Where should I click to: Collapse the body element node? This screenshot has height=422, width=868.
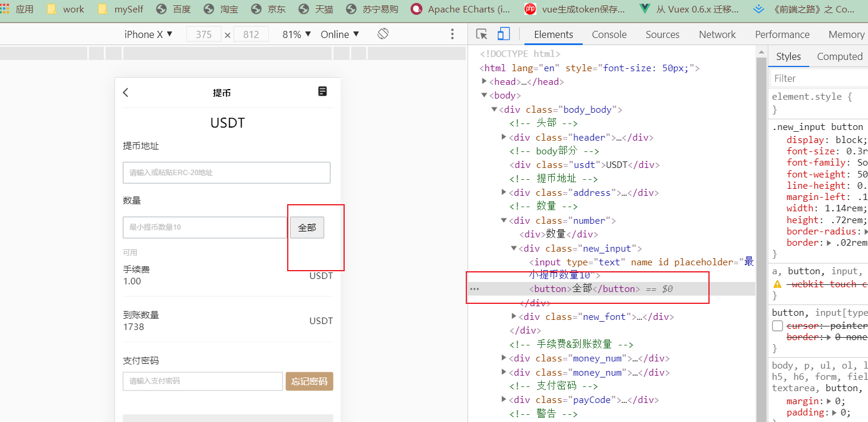pyautogui.click(x=485, y=95)
